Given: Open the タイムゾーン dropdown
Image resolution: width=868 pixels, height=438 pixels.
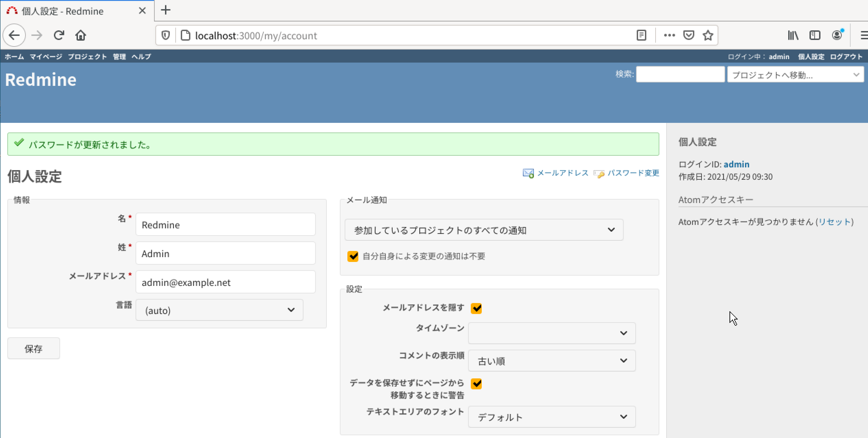Looking at the screenshot, I should (552, 333).
